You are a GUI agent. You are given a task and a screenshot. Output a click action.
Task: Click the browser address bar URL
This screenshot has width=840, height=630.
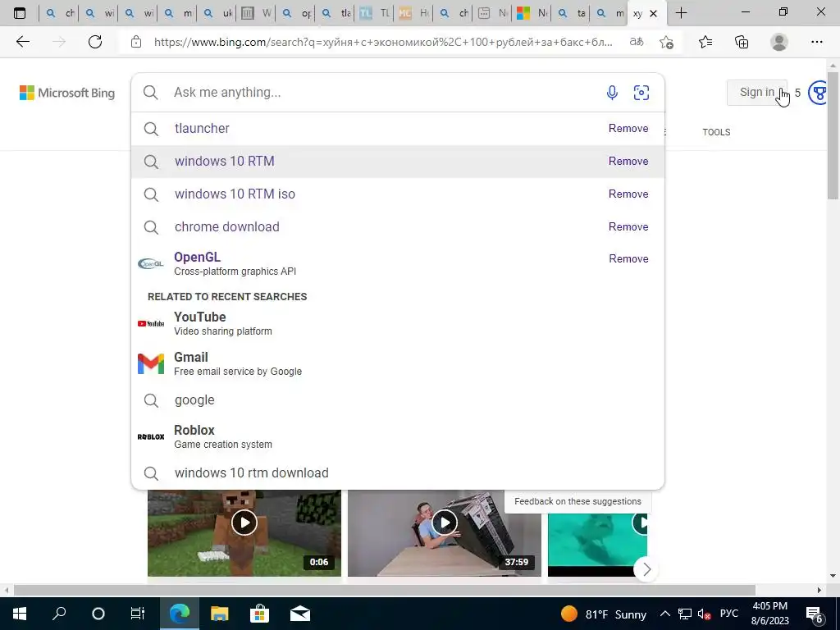(382, 42)
